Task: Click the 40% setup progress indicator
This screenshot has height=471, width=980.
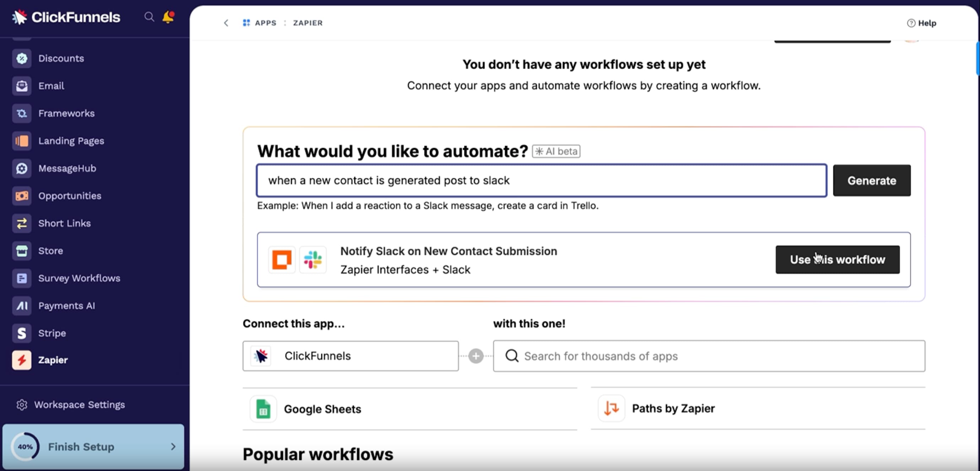Action: tap(26, 446)
